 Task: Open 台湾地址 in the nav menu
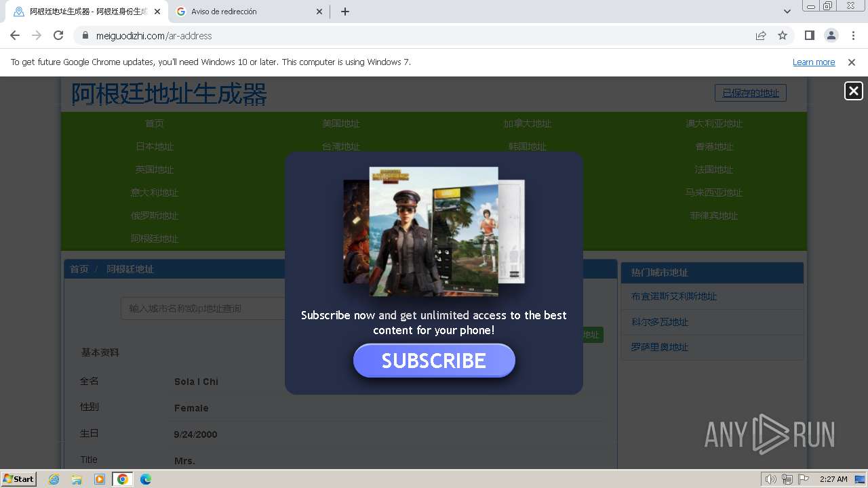341,146
